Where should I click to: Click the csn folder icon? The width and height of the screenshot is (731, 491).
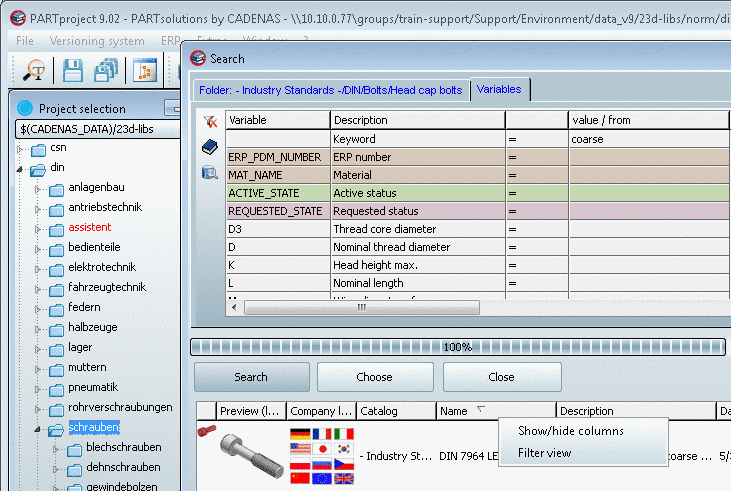pyautogui.click(x=38, y=150)
